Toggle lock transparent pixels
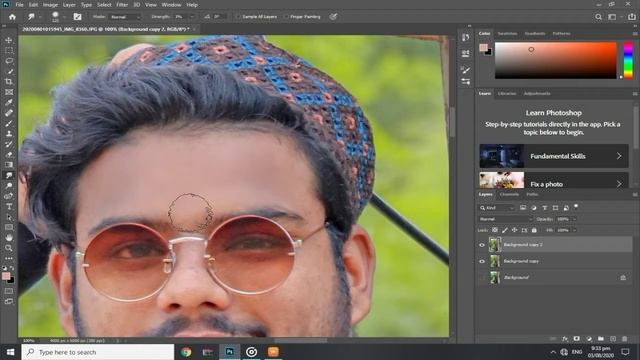 pyautogui.click(x=495, y=230)
